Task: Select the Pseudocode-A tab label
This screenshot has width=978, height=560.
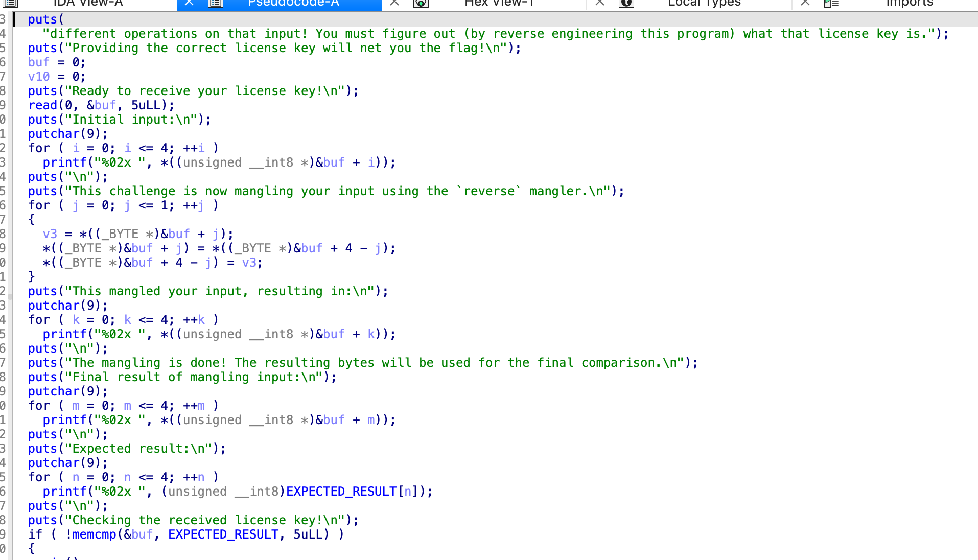Action: (x=293, y=3)
